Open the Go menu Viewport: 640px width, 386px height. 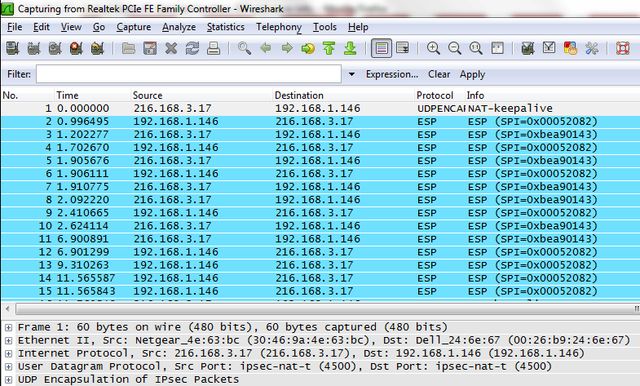click(99, 27)
